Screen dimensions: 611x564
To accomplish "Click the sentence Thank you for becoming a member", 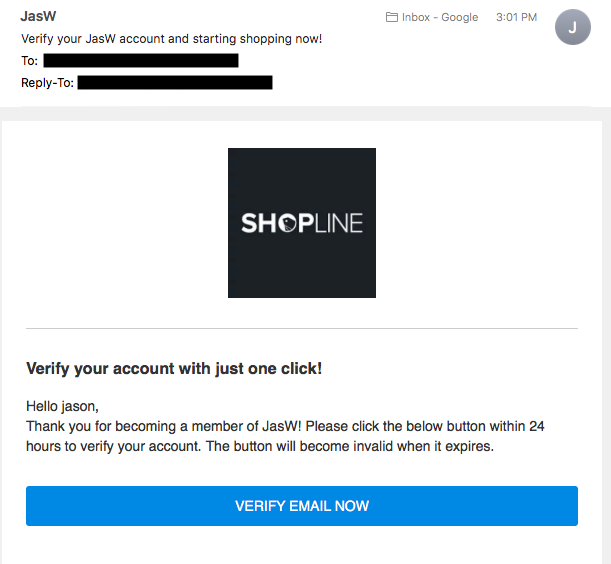I will click(164, 426).
